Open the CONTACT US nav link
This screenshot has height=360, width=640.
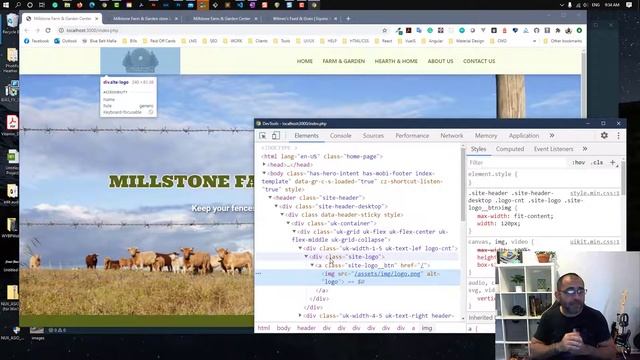click(479, 61)
